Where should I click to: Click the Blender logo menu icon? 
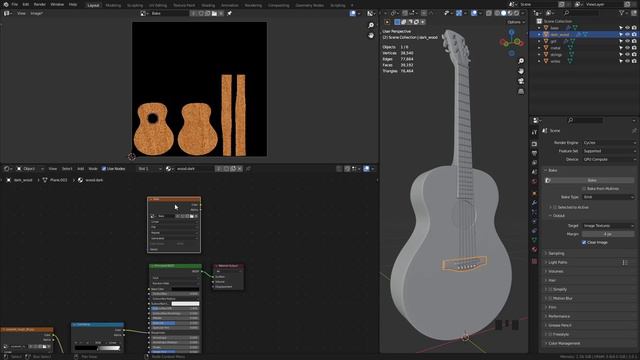coord(6,4)
